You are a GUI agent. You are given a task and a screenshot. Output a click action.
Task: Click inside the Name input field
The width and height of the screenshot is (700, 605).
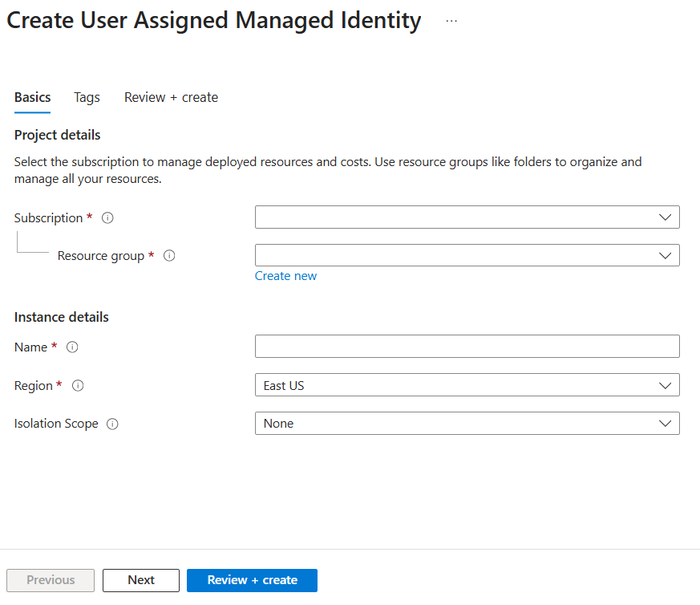pos(467,346)
